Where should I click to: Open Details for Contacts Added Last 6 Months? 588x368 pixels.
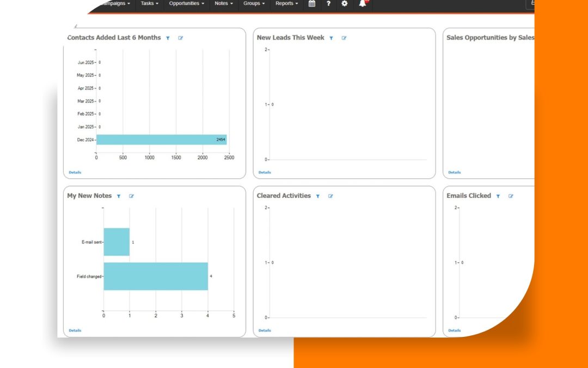[x=75, y=172]
